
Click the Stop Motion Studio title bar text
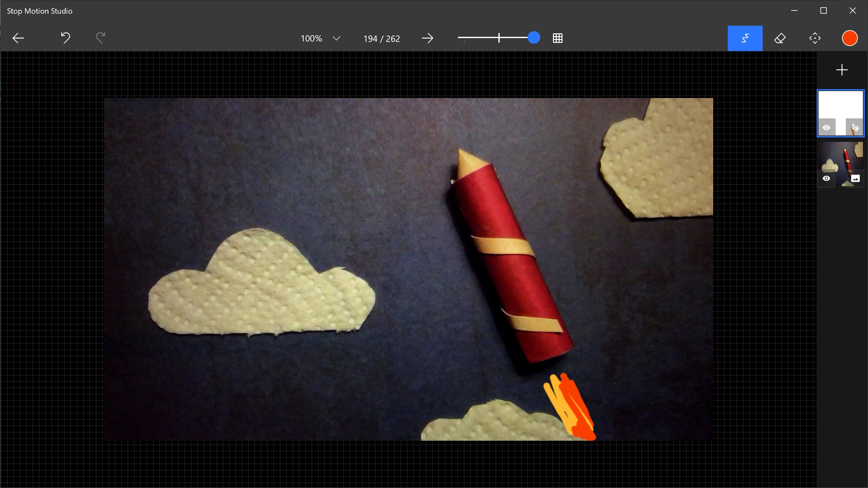(x=39, y=10)
